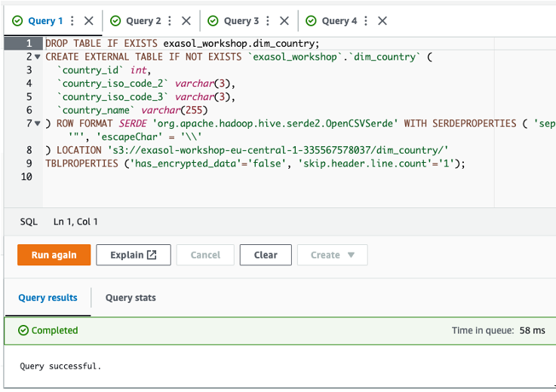
Task: Click the Completed status check icon
Action: point(23,330)
